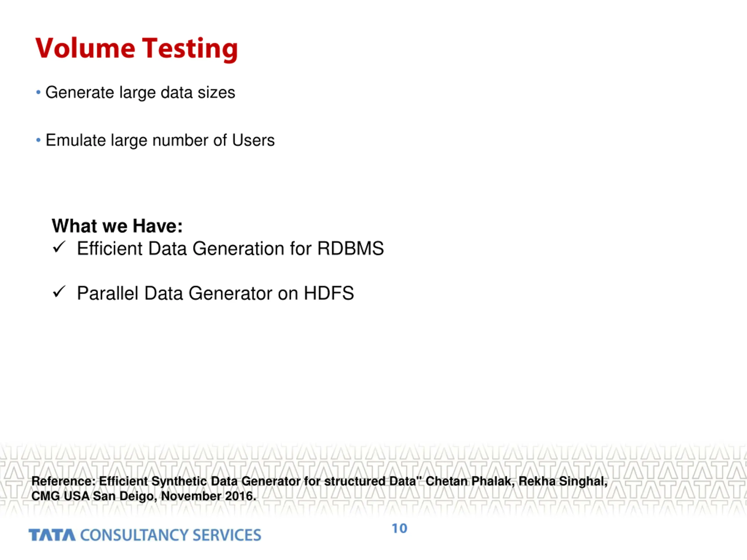Click the checkmark beside Parallel Data Generator
Viewport: 747px width, 560px height.
59,292
